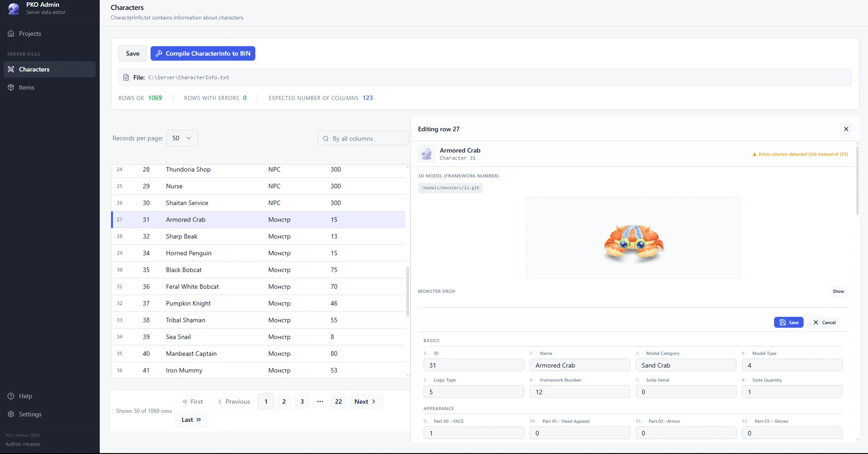Click the Armored Crab 3D model preview
This screenshot has height=454, width=868.
coord(633,237)
